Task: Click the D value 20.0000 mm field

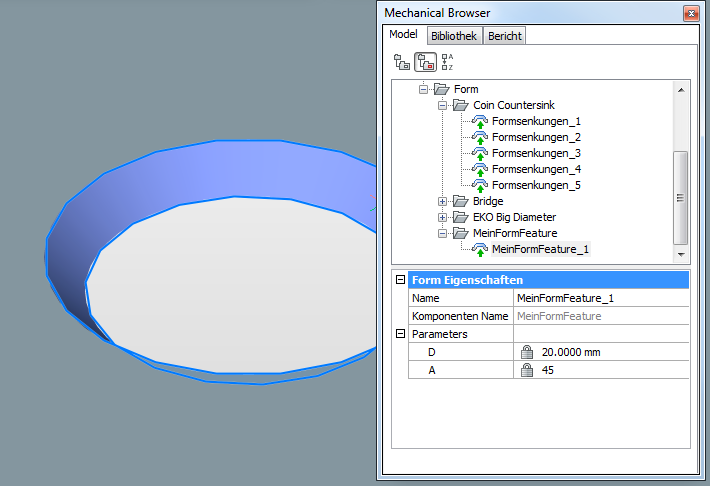Action: (x=570, y=352)
